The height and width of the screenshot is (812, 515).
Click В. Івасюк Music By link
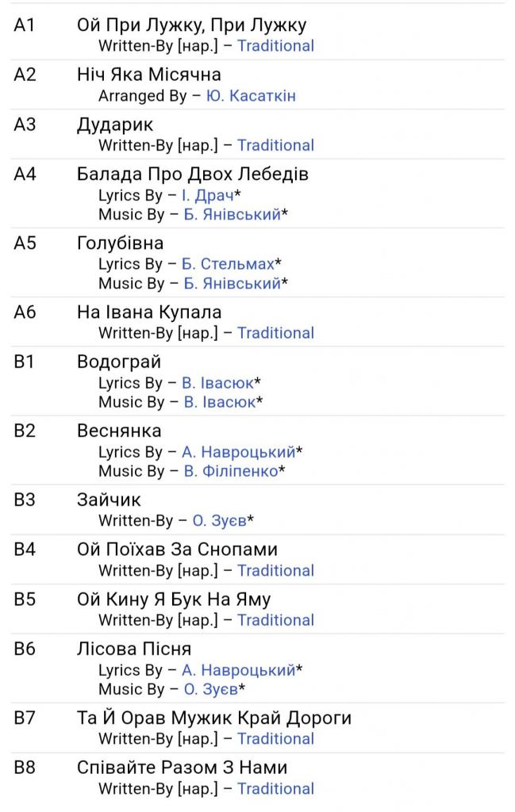(x=220, y=402)
